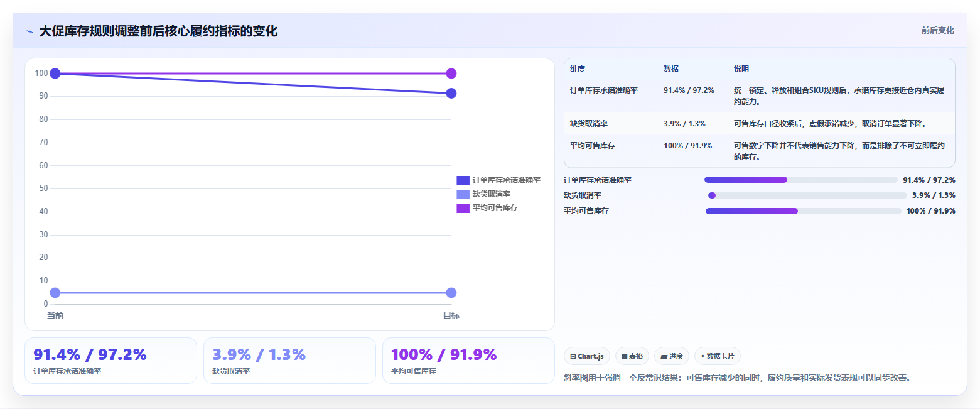Click table cell 平均可售库存
980x409 pixels.
coord(593,146)
